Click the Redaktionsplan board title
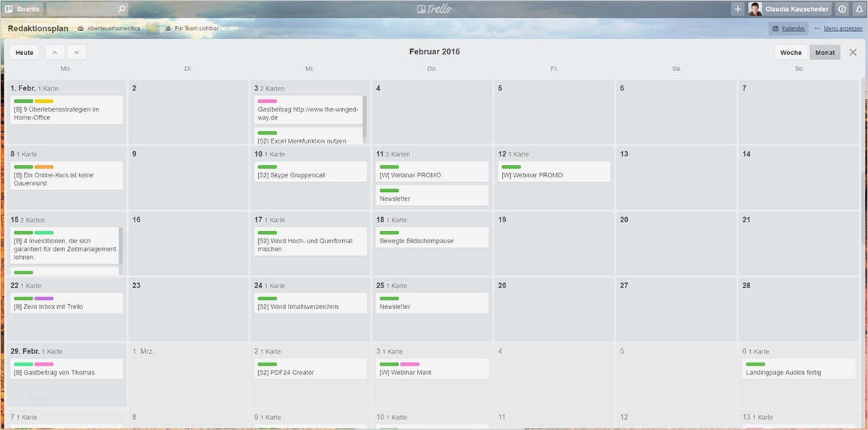The image size is (868, 430). coord(38,28)
